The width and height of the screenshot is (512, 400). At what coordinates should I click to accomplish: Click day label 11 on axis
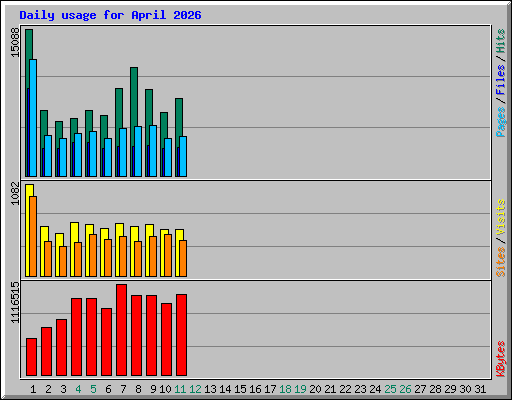coord(180,389)
